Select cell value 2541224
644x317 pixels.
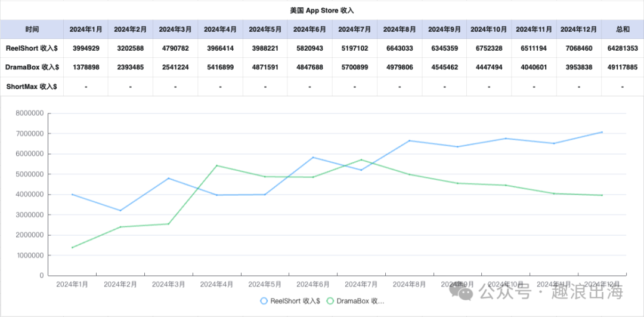pos(175,67)
